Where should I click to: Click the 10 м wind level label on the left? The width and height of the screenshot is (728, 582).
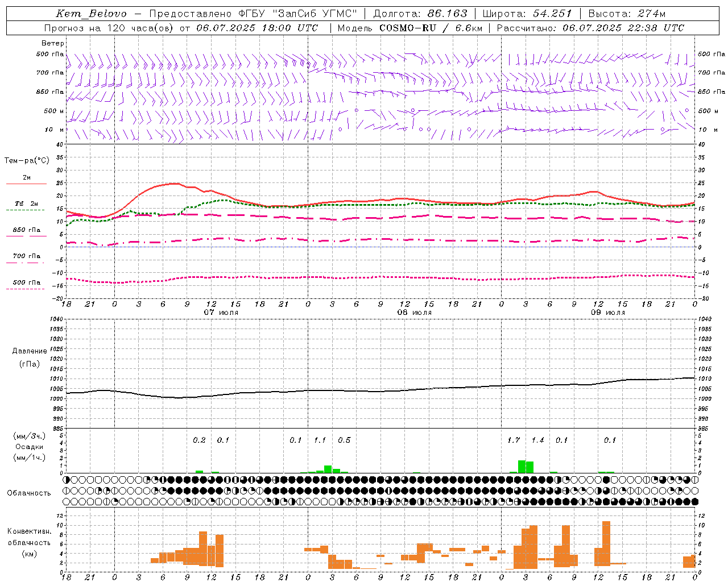pyautogui.click(x=55, y=130)
